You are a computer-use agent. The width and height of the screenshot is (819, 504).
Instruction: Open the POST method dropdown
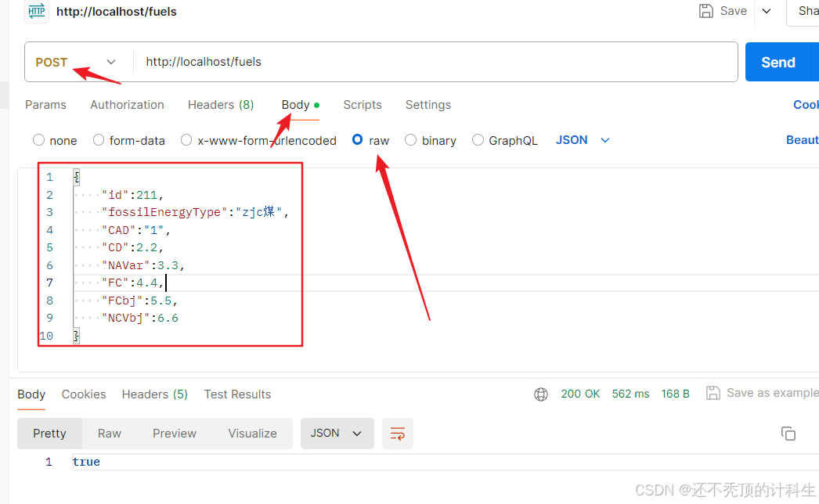[76, 62]
